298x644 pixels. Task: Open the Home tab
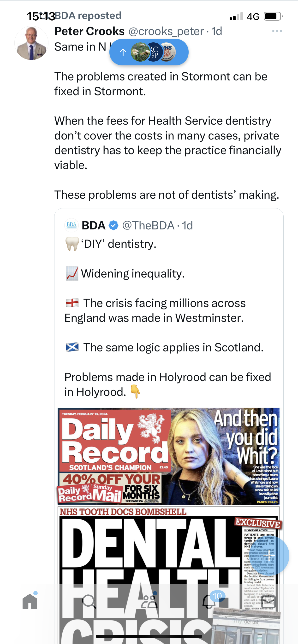click(30, 602)
